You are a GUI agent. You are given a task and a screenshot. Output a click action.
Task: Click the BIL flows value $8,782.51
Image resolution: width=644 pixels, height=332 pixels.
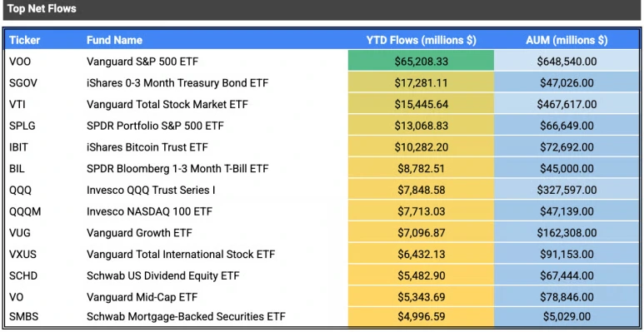pos(421,168)
